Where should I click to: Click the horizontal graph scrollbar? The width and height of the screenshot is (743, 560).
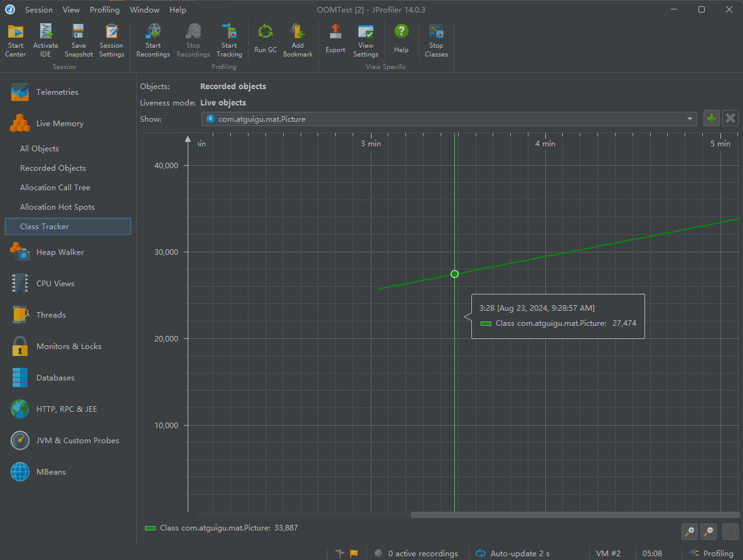575,515
